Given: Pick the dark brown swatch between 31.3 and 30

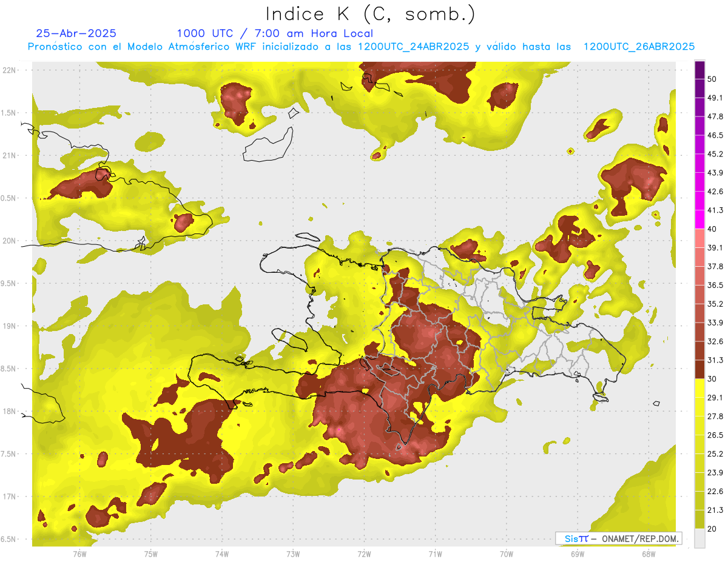Looking at the screenshot, I should pos(699,370).
